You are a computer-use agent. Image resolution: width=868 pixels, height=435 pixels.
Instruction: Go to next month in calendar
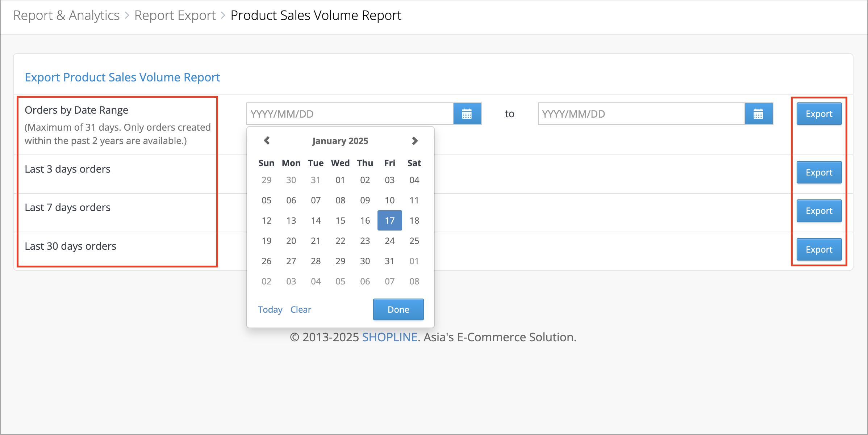tap(415, 140)
